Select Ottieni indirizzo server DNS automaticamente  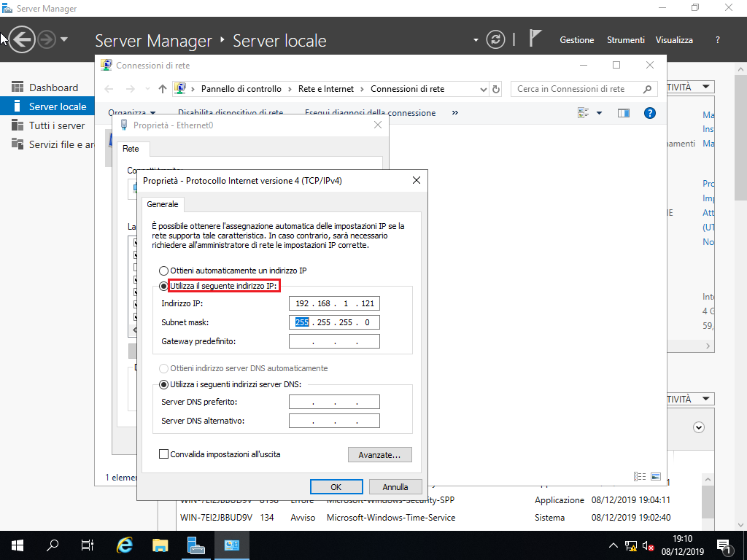pyautogui.click(x=163, y=368)
